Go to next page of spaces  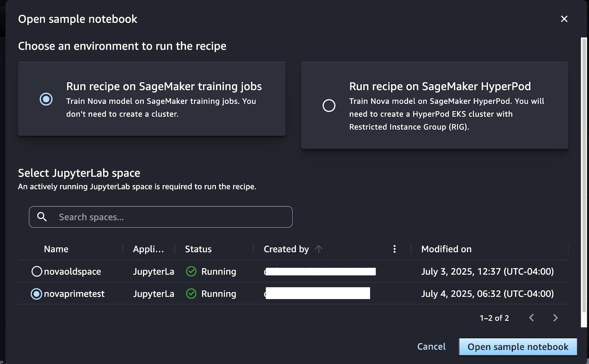[x=555, y=318]
